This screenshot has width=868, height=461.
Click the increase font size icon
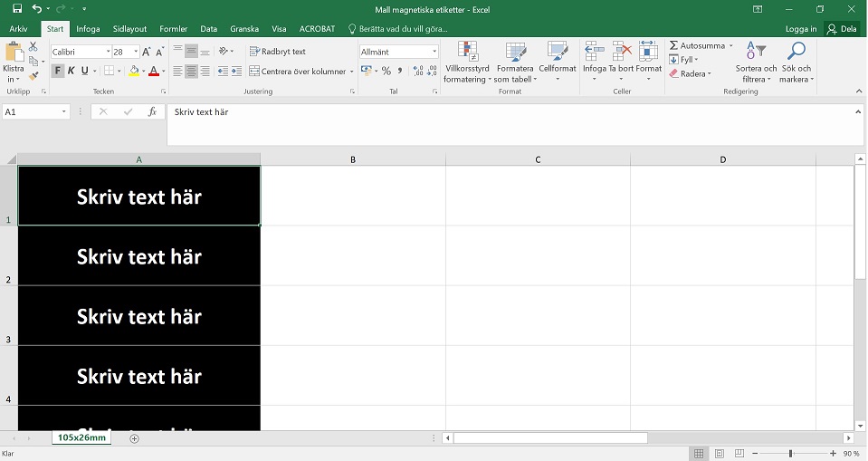point(147,52)
